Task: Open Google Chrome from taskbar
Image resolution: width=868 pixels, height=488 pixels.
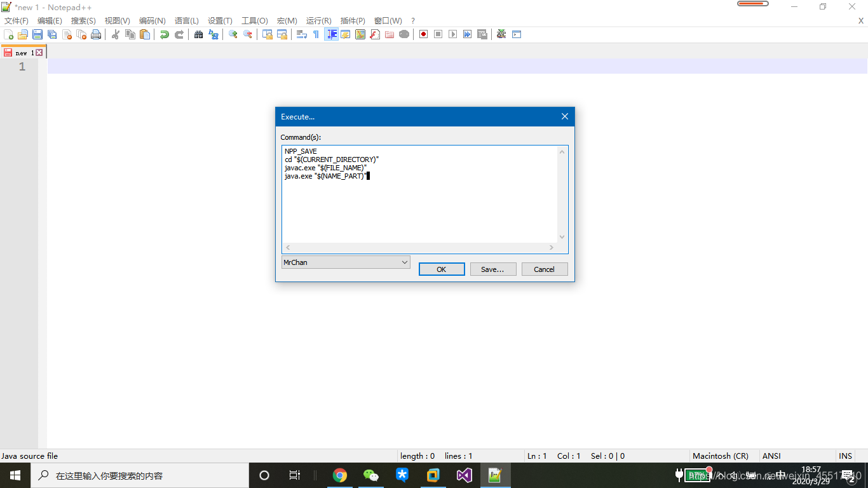Action: point(340,475)
